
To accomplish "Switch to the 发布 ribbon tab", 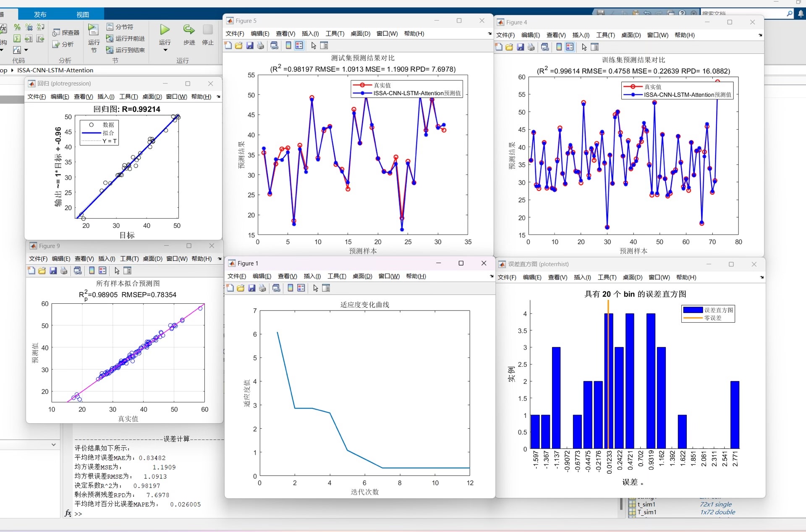I will coord(40,14).
